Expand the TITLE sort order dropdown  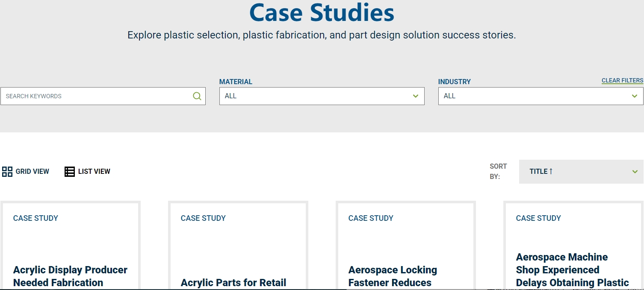point(581,172)
